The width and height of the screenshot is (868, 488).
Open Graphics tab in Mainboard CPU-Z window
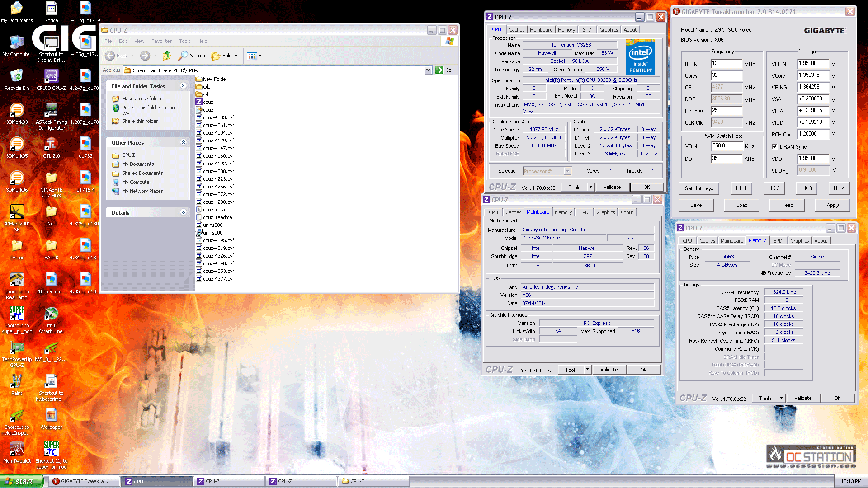click(x=605, y=212)
